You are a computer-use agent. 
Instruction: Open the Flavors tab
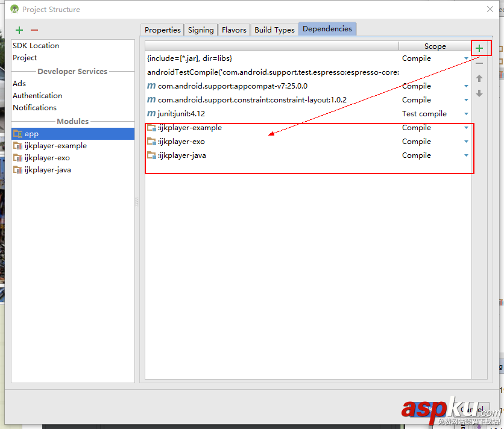[233, 29]
